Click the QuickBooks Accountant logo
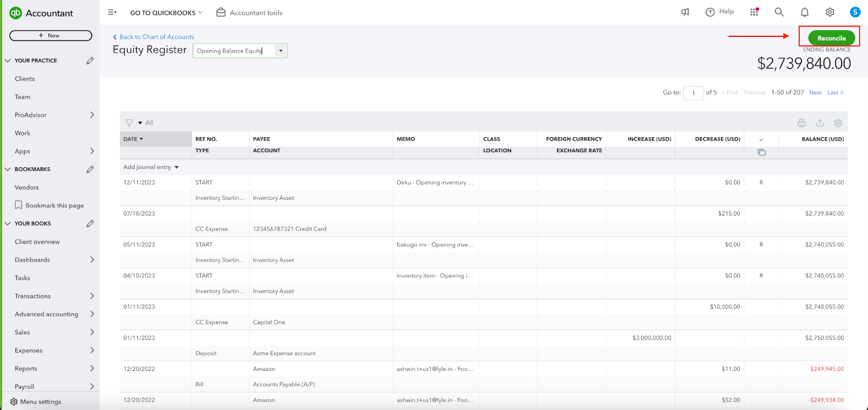 [41, 13]
